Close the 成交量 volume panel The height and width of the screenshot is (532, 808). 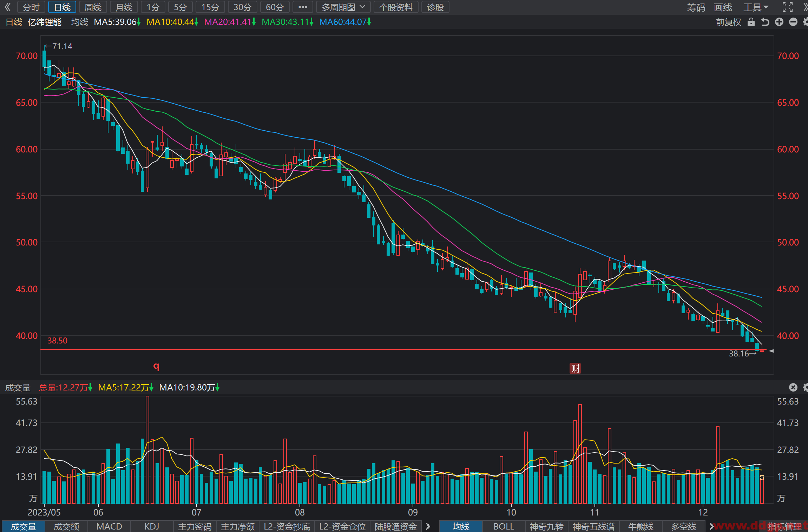pos(793,387)
